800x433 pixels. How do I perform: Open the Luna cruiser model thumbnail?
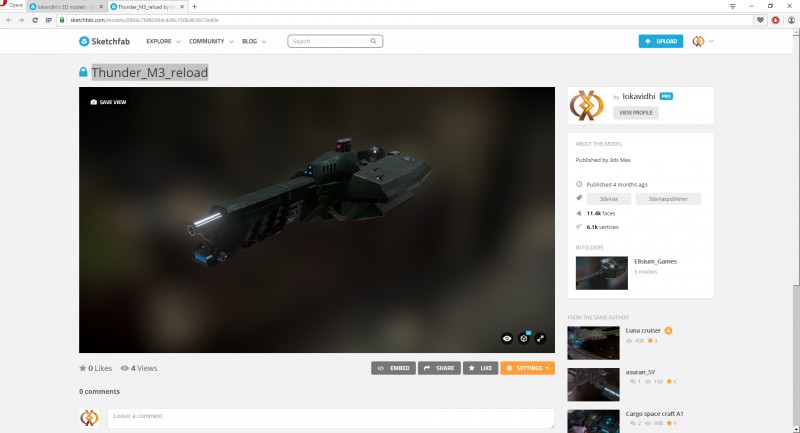[593, 343]
